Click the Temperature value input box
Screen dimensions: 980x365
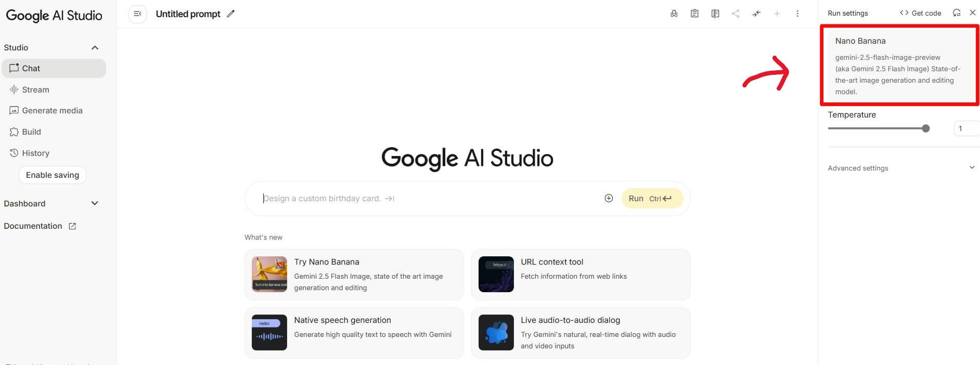pos(967,128)
